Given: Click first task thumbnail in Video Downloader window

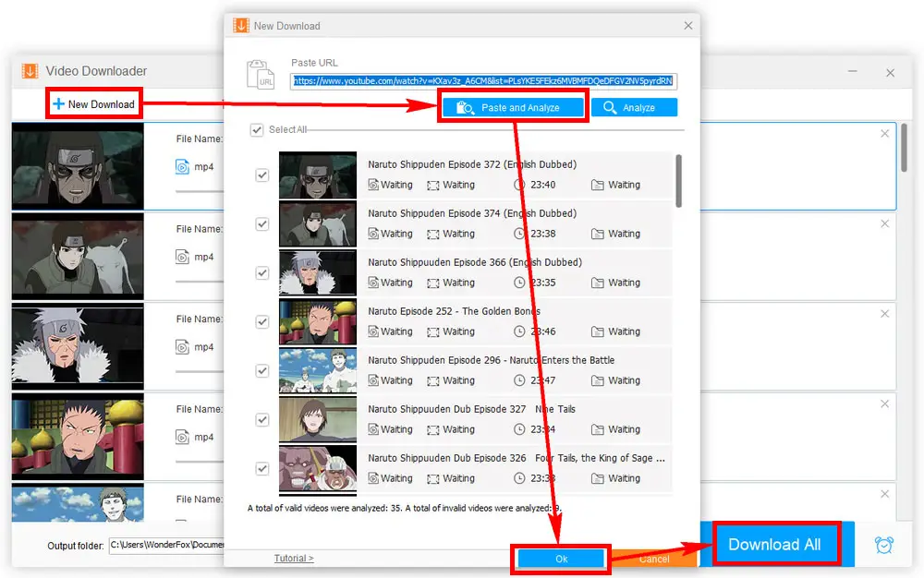Looking at the screenshot, I should click(78, 166).
